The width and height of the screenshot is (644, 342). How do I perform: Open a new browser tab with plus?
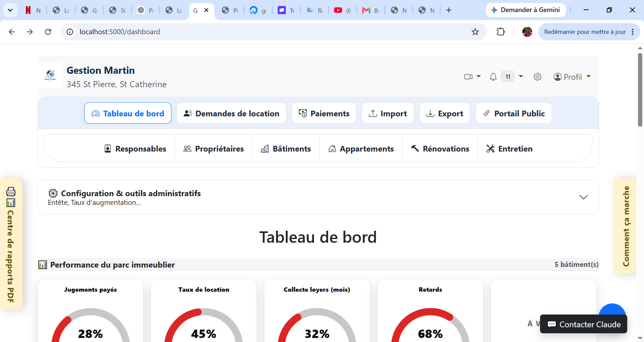pos(449,10)
